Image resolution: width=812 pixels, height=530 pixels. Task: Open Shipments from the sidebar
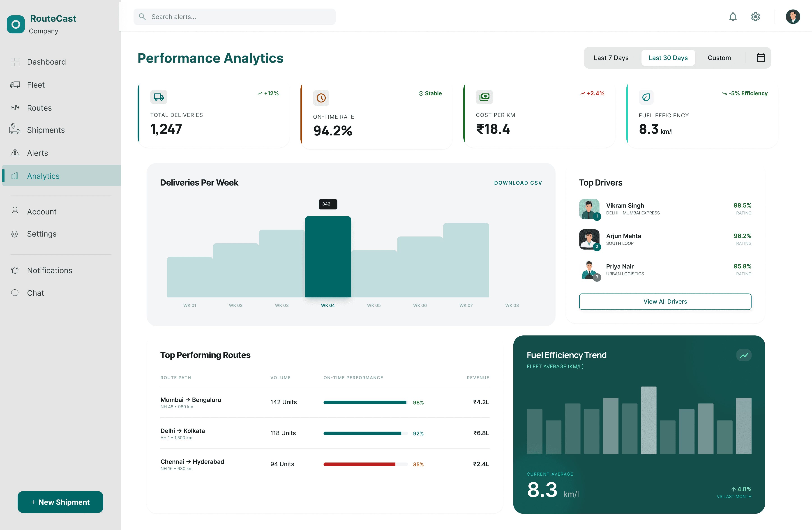click(x=46, y=130)
